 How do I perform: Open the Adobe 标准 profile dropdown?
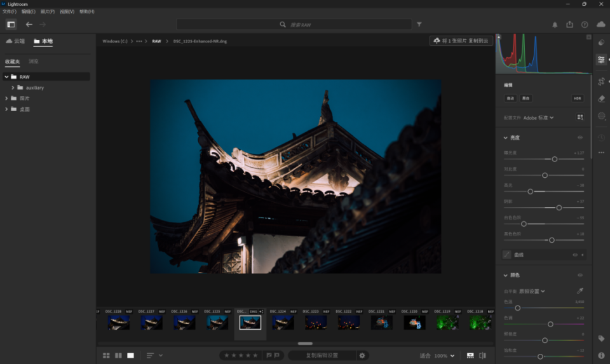[538, 118]
